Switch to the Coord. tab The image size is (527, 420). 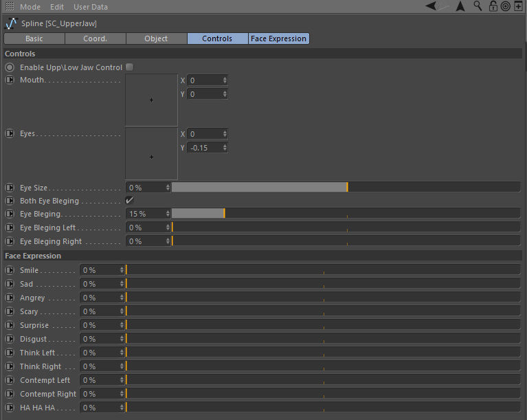[96, 38]
